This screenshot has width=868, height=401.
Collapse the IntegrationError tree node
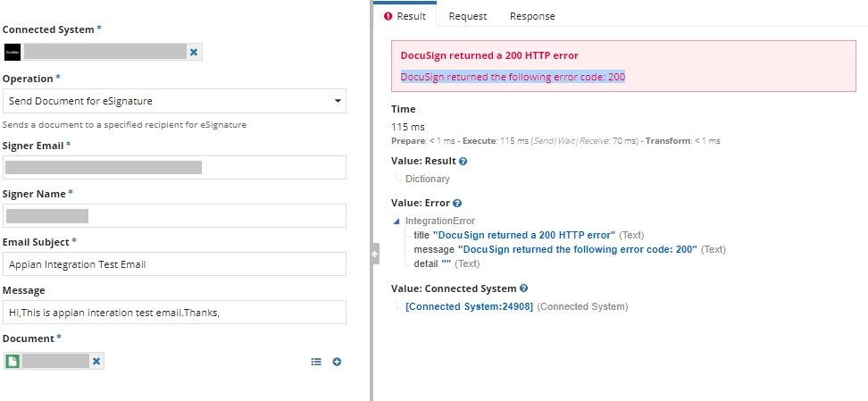(x=396, y=221)
